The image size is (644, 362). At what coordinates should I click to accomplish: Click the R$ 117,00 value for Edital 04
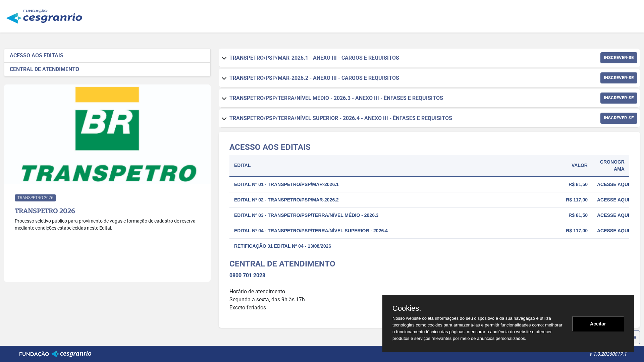(x=577, y=231)
